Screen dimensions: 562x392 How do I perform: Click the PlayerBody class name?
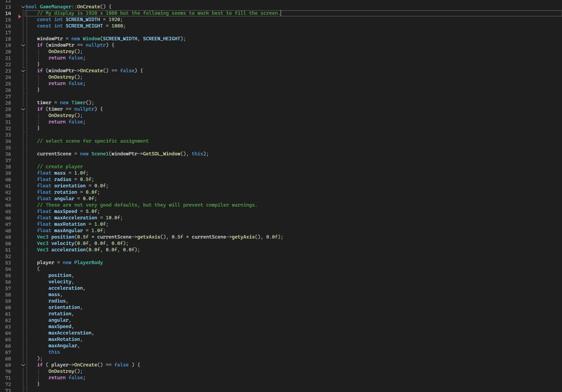click(x=88, y=262)
